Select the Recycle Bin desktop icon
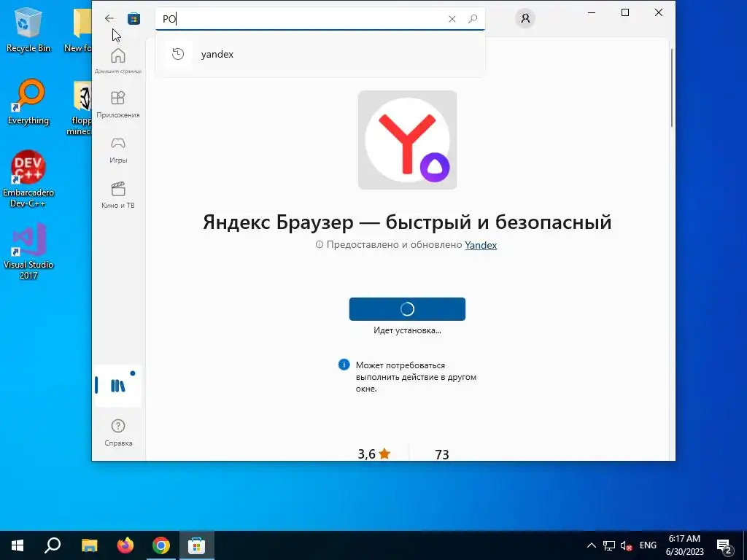 coord(28,31)
